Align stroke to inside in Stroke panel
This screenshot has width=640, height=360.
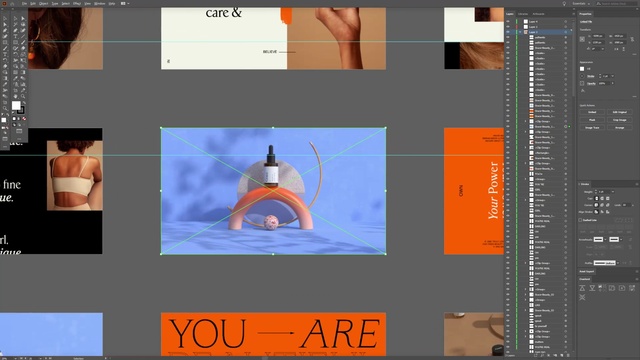(602, 212)
